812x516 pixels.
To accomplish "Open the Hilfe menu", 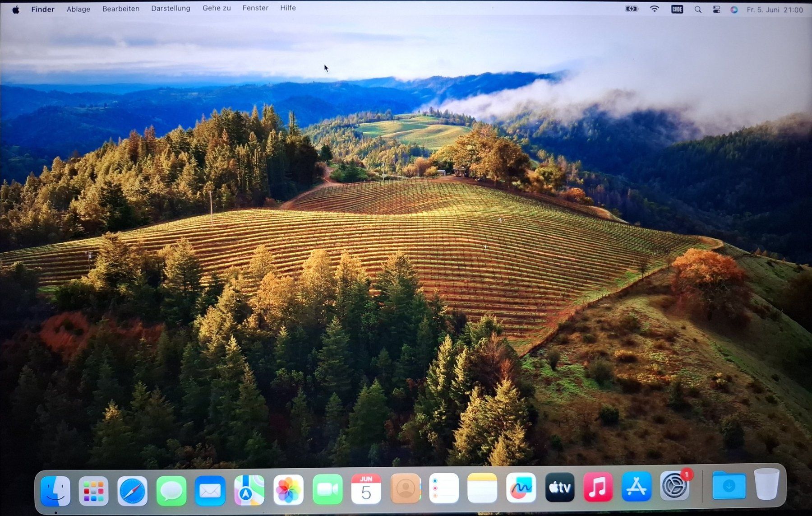I will click(288, 8).
